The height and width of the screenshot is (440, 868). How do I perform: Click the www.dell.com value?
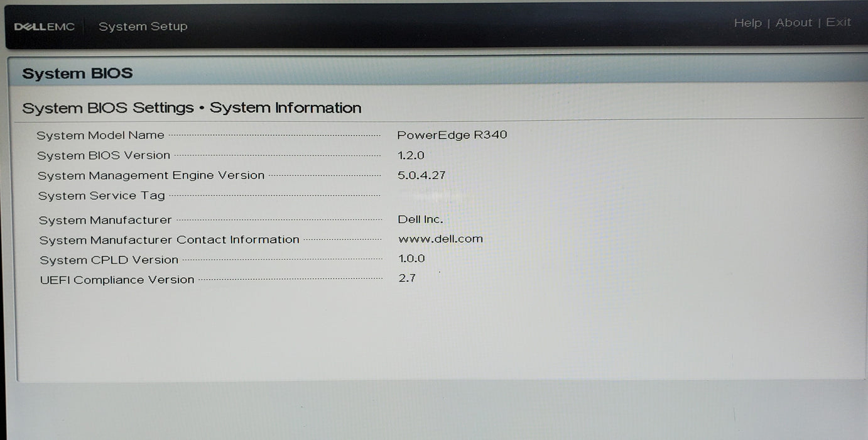pos(440,239)
